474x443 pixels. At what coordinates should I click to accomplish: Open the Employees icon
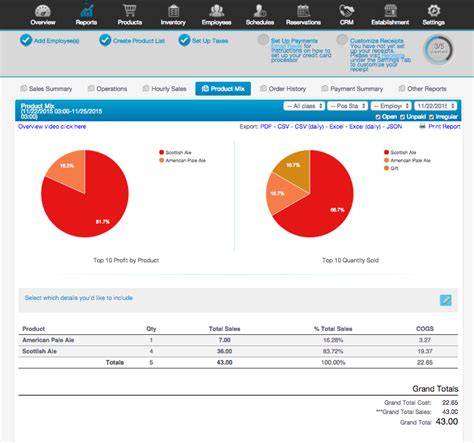[x=217, y=11]
